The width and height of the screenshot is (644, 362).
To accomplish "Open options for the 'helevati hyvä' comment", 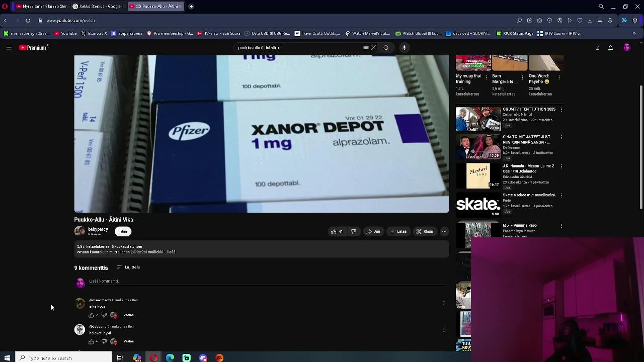I will point(444,330).
